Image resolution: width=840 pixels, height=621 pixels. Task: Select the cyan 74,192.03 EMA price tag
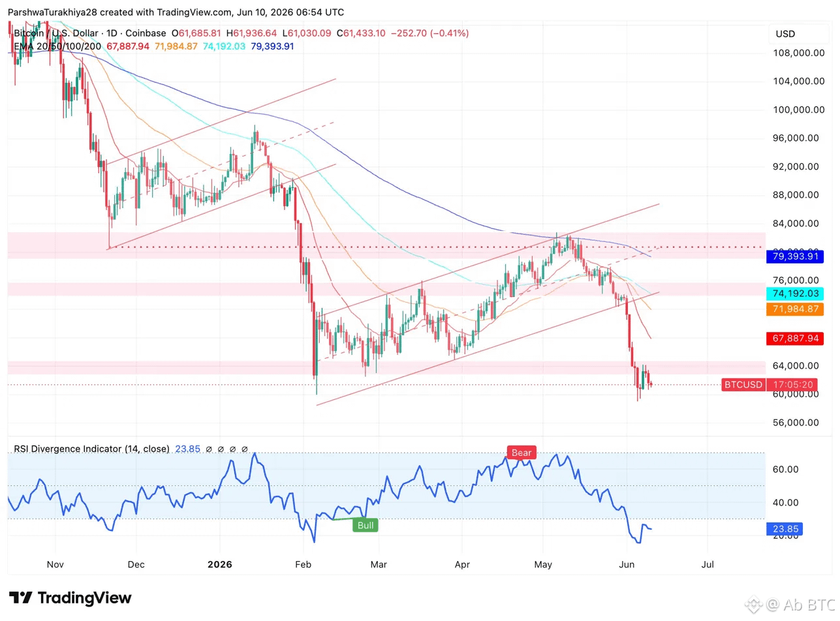click(794, 294)
